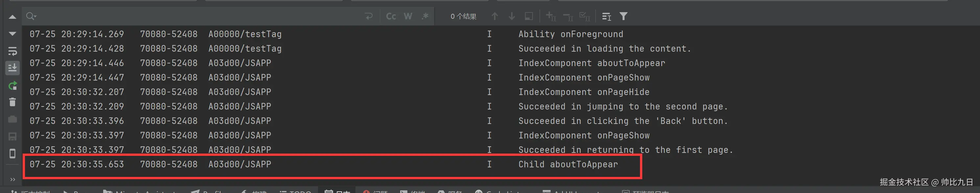Toggle soft-wrap in the log sidebar
Screen dimensions: 980x193
pyautogui.click(x=12, y=51)
